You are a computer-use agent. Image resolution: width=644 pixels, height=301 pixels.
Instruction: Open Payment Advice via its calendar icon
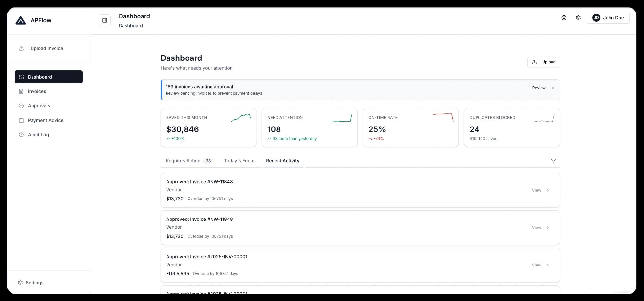click(x=21, y=120)
